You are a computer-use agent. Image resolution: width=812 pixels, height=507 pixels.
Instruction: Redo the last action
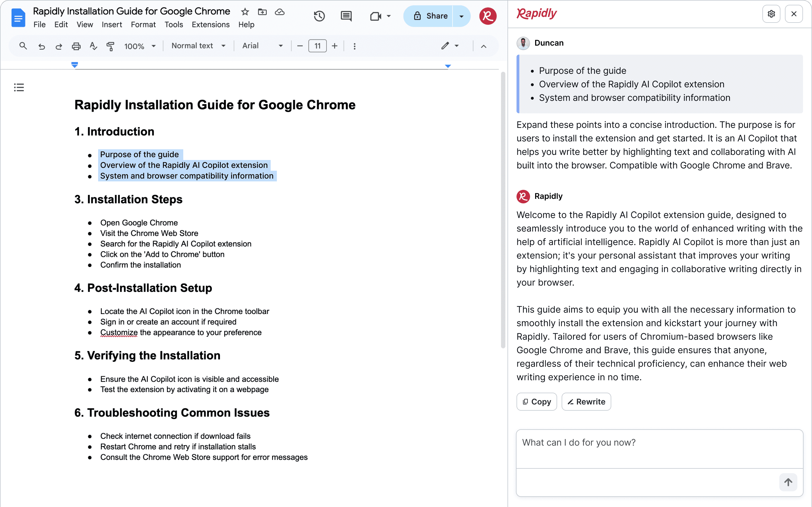click(x=59, y=46)
